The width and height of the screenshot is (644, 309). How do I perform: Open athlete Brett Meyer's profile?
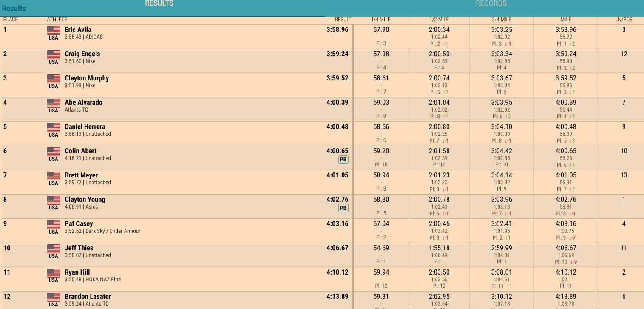pos(81,175)
